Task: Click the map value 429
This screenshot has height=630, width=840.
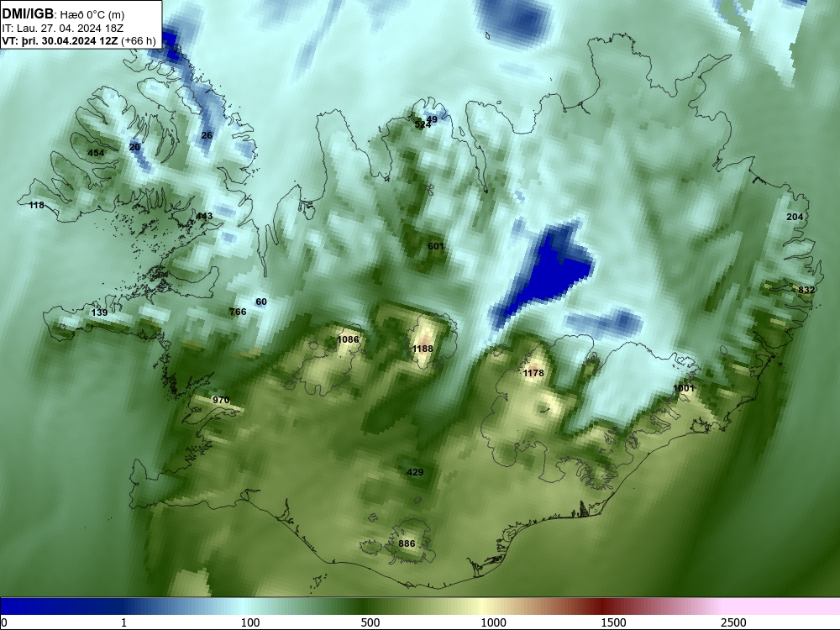Action: tap(415, 472)
